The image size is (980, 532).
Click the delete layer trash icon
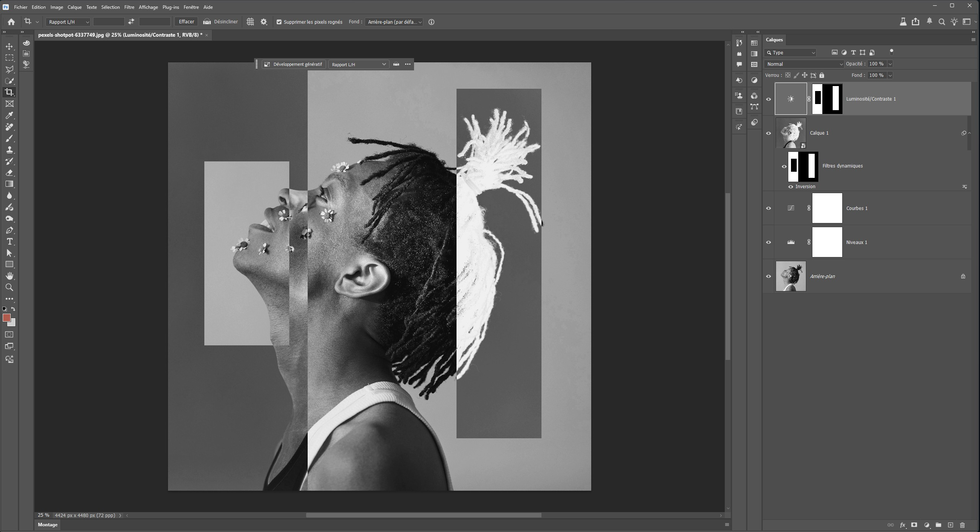point(962,525)
